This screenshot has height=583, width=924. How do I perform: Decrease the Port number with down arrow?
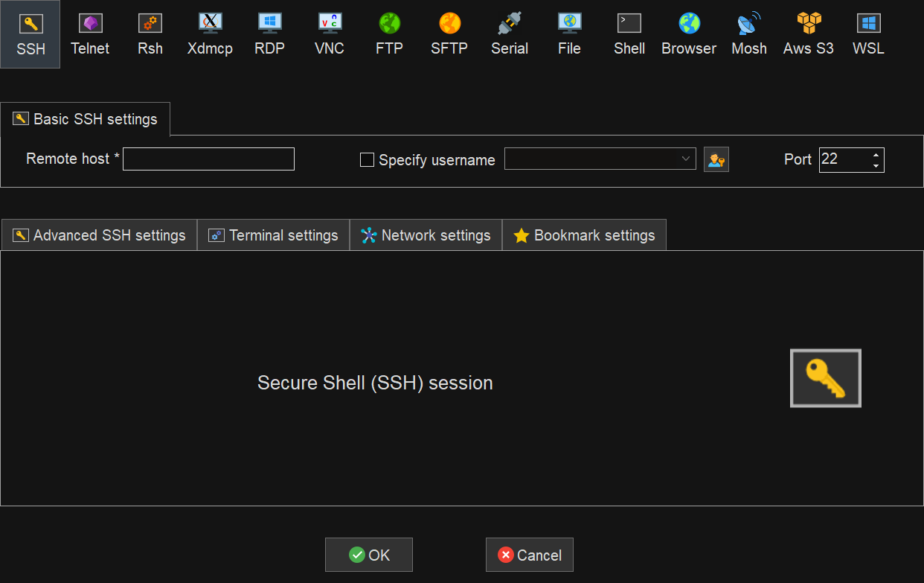pos(876,165)
